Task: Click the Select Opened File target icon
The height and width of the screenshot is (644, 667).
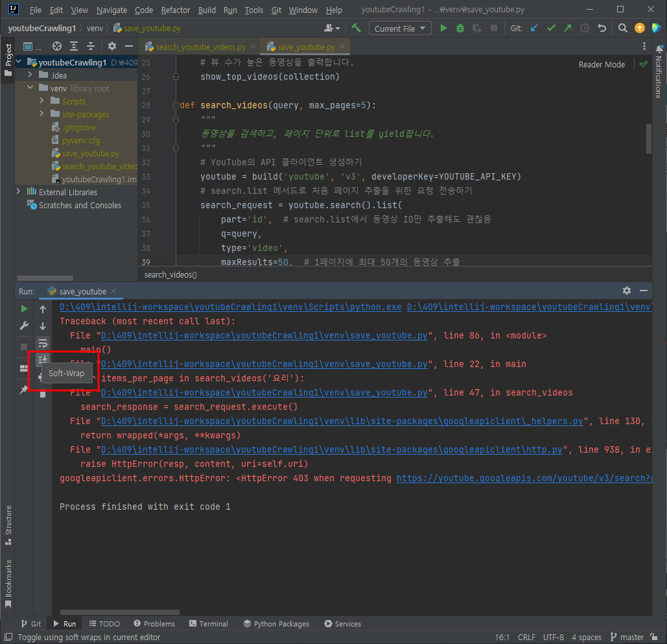Action: tap(56, 46)
